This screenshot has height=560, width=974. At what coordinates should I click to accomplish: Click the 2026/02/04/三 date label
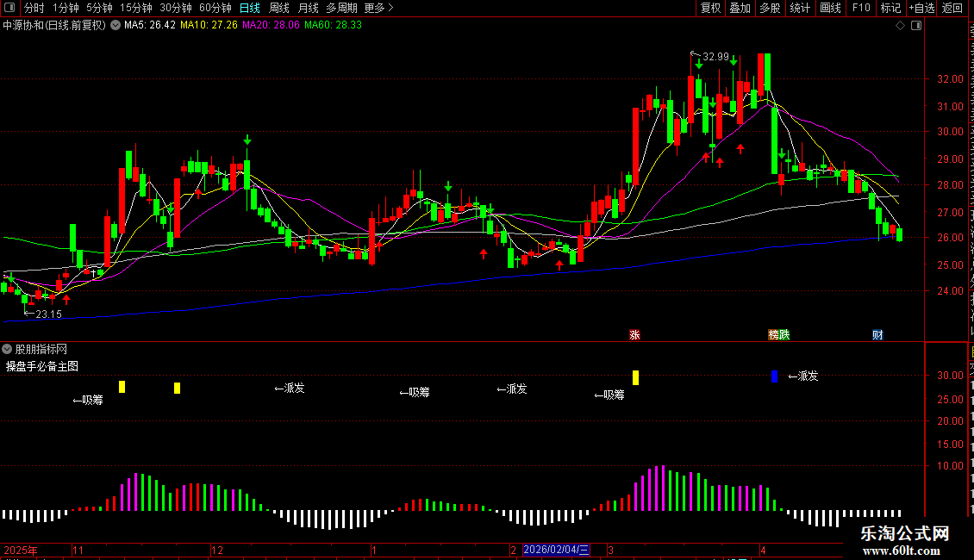pos(556,550)
